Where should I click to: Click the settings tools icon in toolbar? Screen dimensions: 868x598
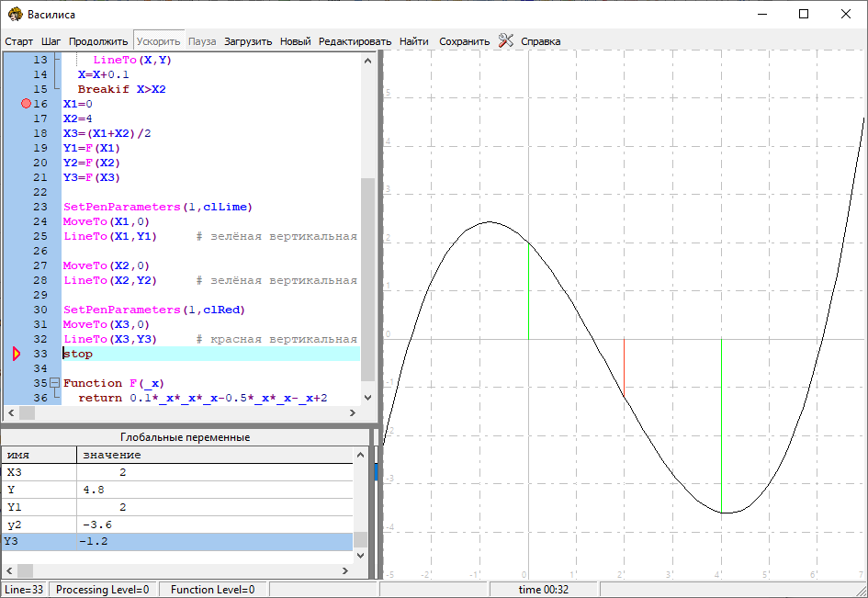coord(505,40)
